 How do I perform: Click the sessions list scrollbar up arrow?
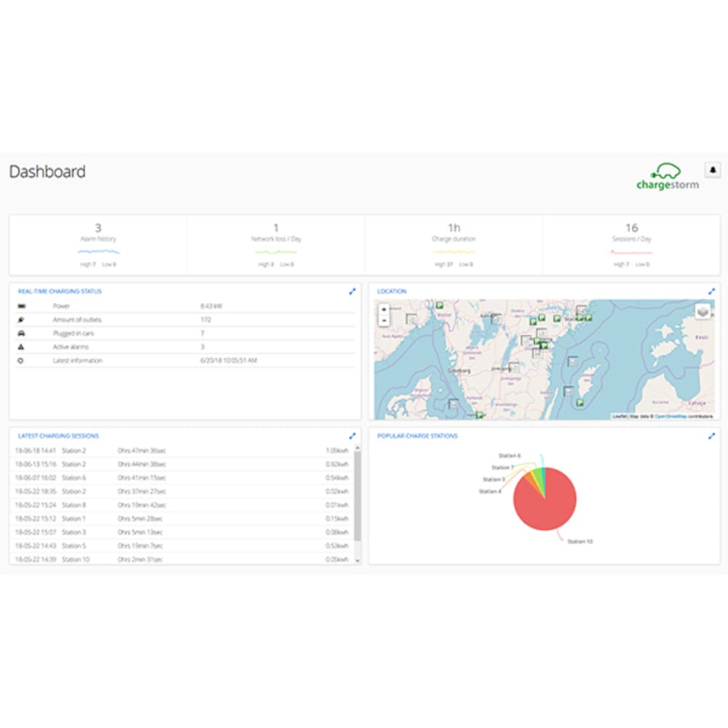pos(357,448)
